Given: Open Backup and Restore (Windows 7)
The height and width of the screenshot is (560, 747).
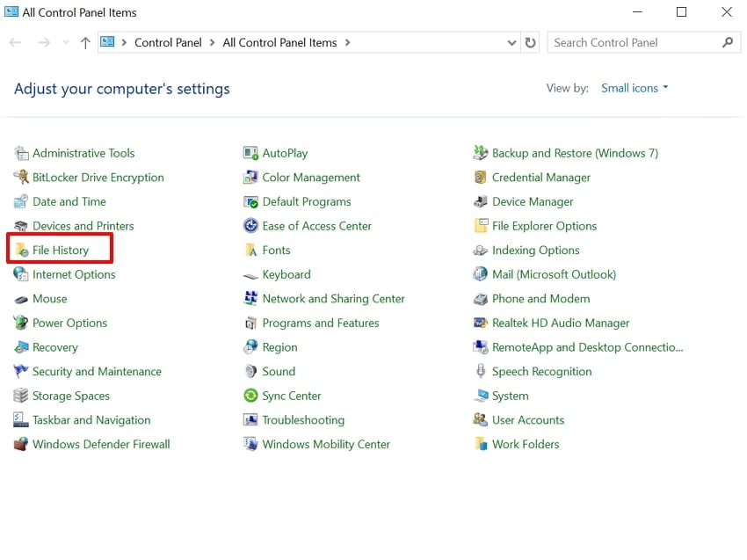Looking at the screenshot, I should click(574, 152).
